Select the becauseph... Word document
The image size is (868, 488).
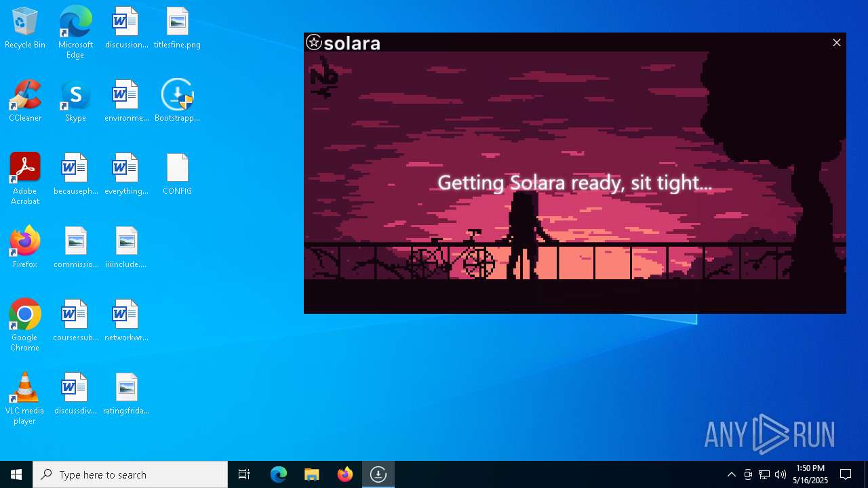[75, 174]
